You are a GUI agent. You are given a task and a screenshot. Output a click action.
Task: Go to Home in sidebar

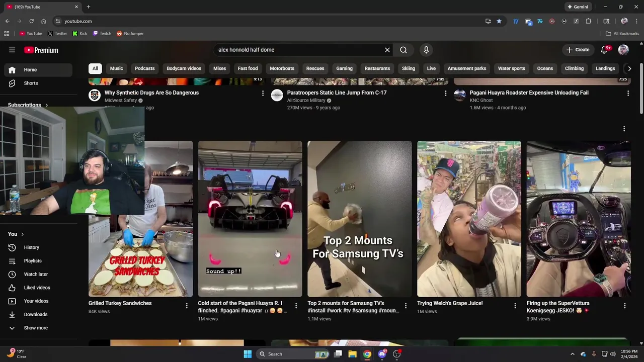tap(38, 70)
